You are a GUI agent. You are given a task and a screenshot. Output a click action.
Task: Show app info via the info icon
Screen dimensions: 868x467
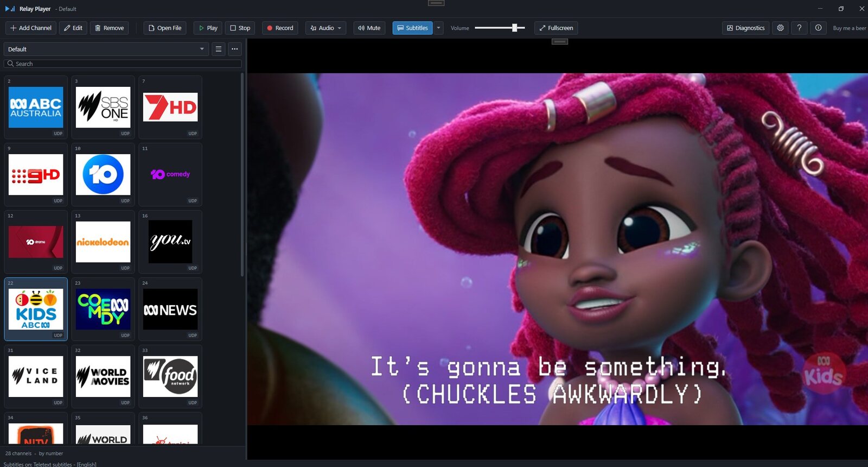[x=818, y=28]
